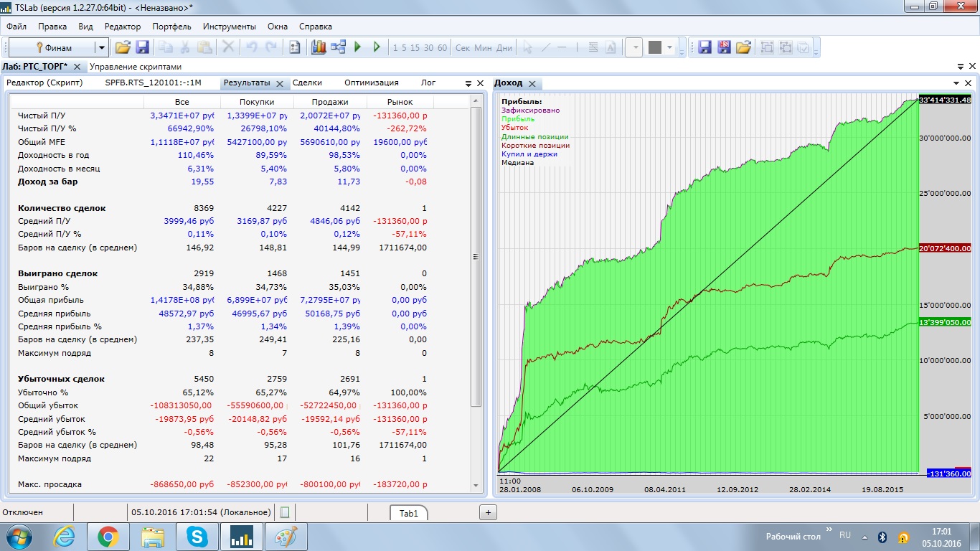Run script with first green play arrow
Image resolution: width=980 pixels, height=551 pixels.
click(x=358, y=47)
